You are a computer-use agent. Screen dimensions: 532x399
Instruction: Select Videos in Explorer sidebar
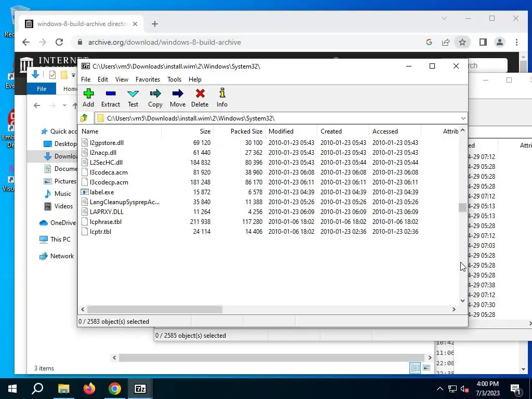coord(58,206)
